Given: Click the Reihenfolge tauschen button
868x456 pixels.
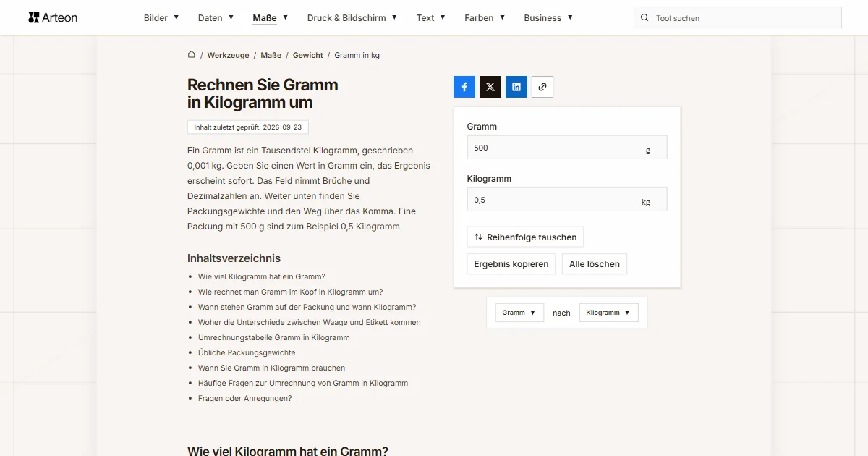Looking at the screenshot, I should (x=525, y=237).
